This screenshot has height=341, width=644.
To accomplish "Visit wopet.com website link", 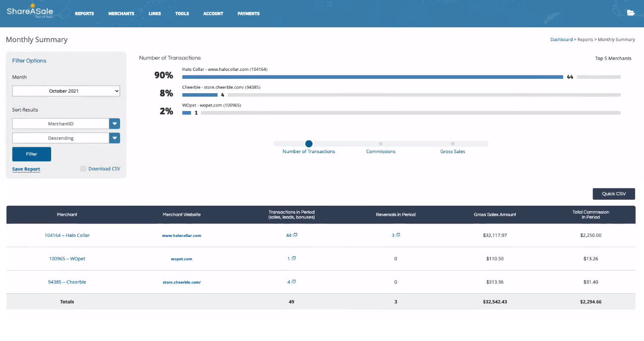I will coord(182,259).
